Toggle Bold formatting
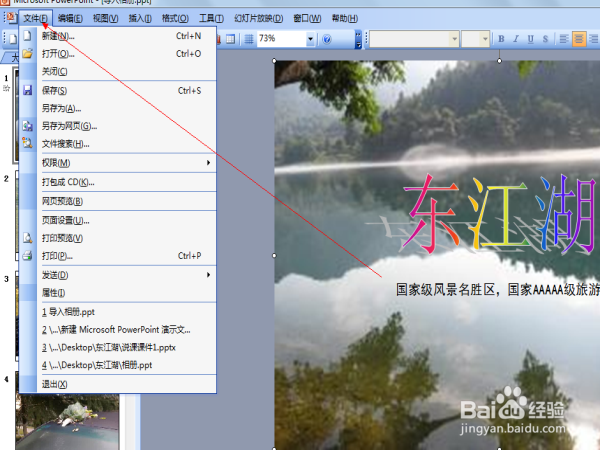Viewport: 600px width, 450px height. [x=501, y=39]
